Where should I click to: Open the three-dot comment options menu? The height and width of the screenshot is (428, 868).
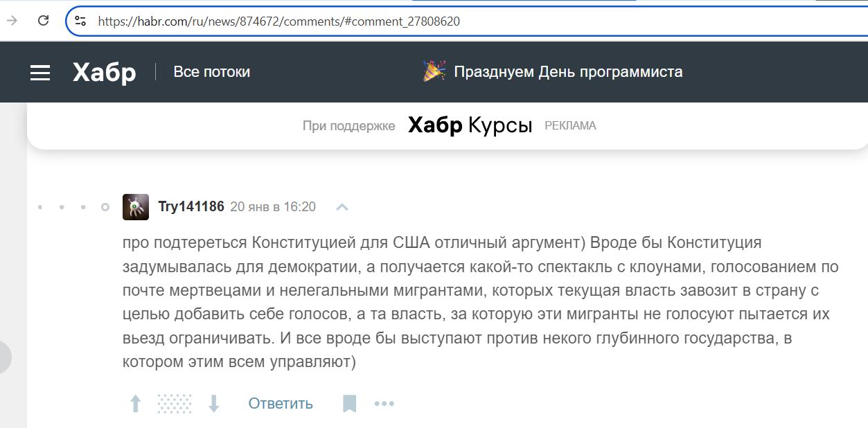(x=384, y=404)
